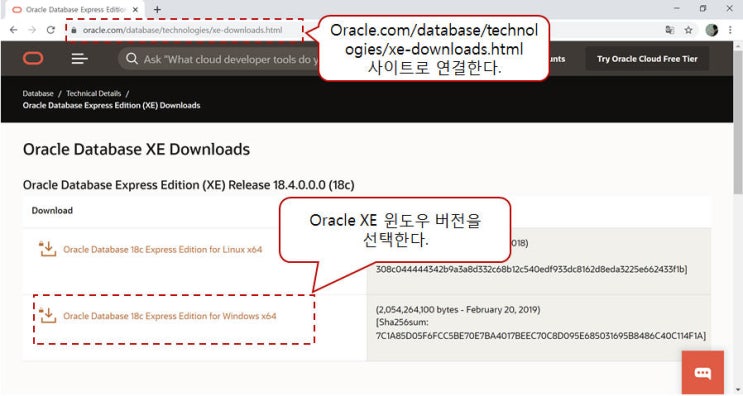Click the scrollbar down arrow
The image size is (743, 396).
click(738, 390)
